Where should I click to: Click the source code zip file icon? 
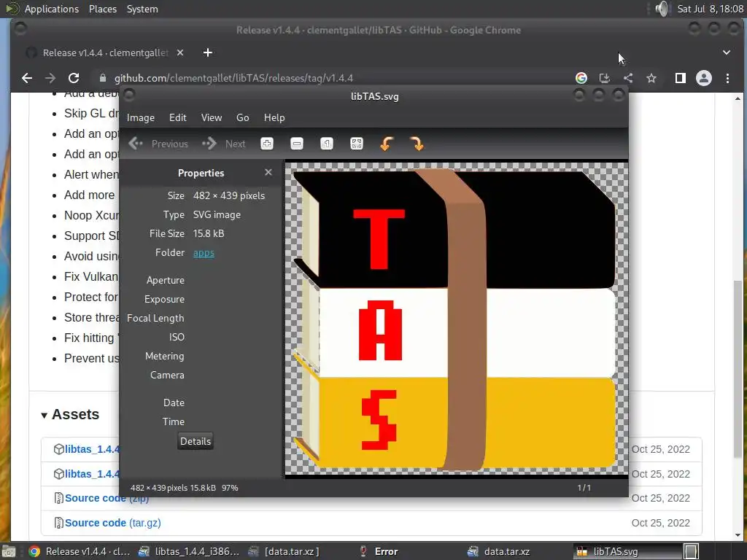58,498
